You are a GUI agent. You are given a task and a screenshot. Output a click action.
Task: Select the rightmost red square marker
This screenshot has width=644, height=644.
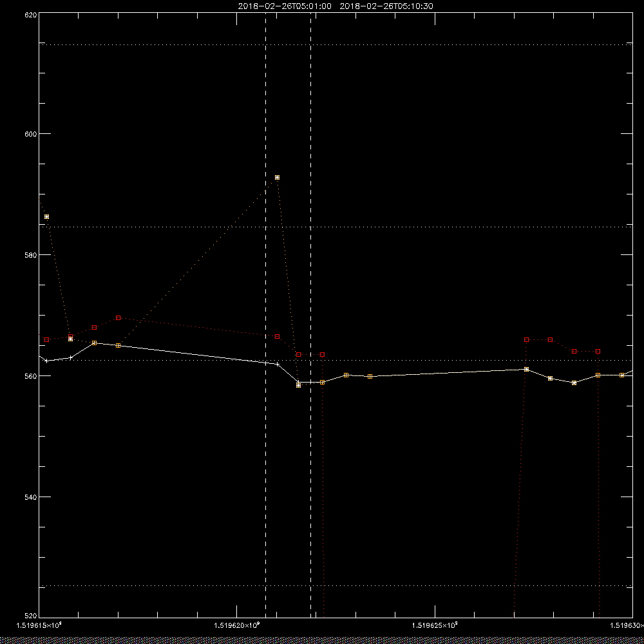point(598,351)
